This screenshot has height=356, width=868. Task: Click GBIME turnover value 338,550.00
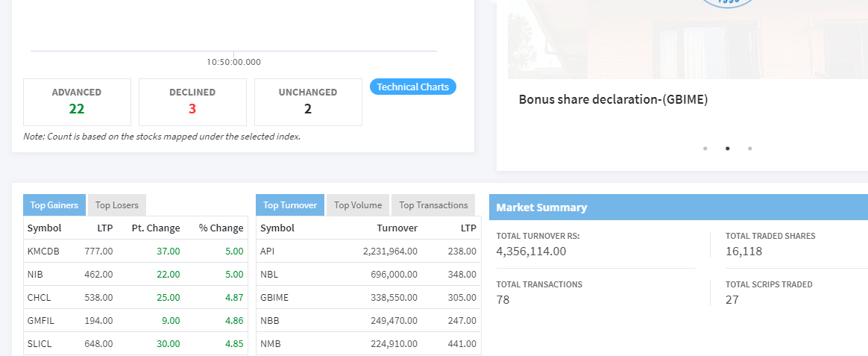pos(394,298)
